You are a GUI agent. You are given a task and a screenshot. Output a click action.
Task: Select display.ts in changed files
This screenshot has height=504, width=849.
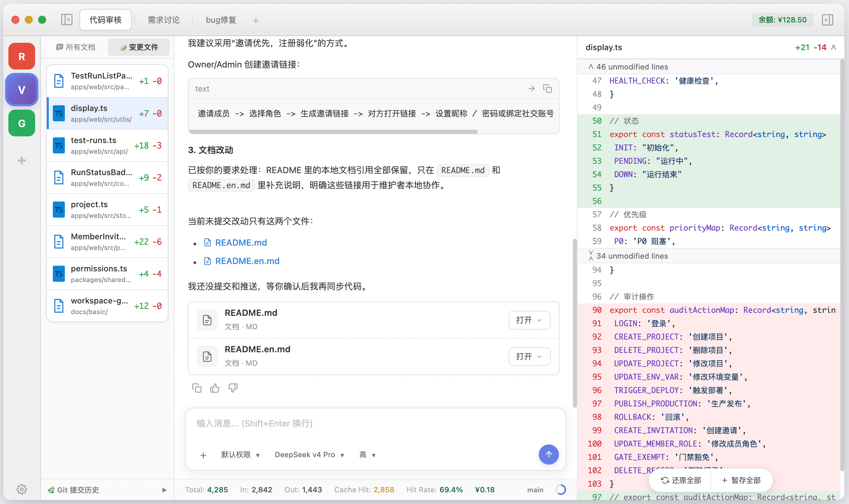(107, 113)
